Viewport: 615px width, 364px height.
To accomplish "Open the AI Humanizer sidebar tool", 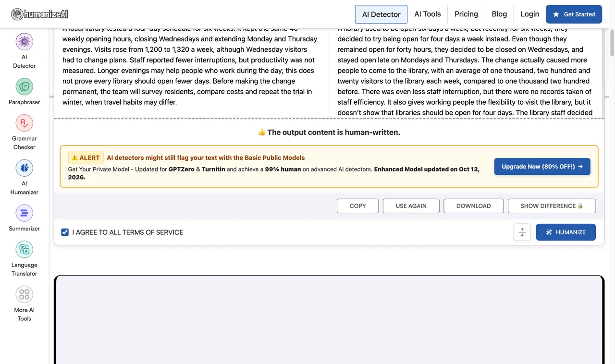I will pyautogui.click(x=24, y=178).
